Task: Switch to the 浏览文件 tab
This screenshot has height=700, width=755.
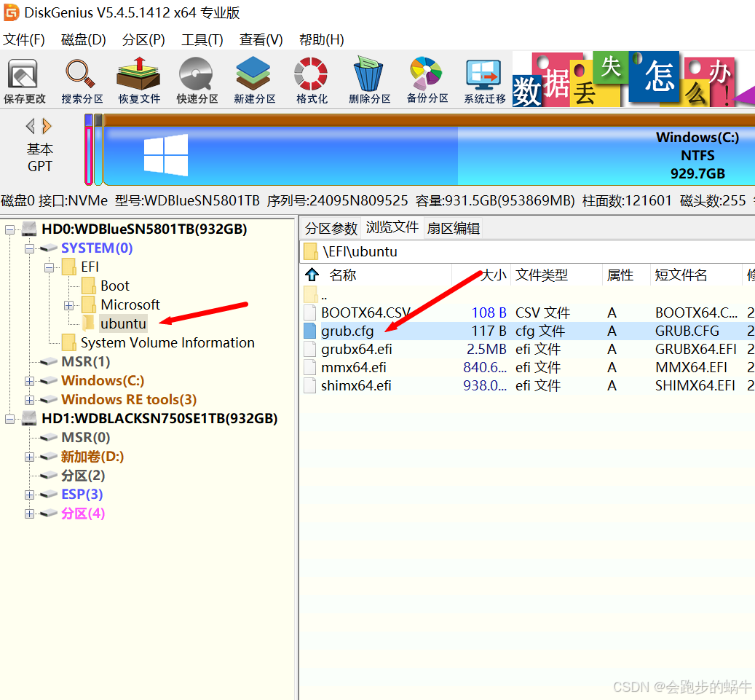Action: tap(392, 227)
